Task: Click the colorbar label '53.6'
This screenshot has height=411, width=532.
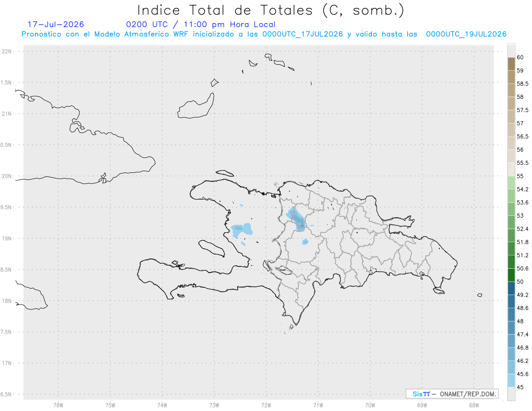Action: pyautogui.click(x=523, y=202)
